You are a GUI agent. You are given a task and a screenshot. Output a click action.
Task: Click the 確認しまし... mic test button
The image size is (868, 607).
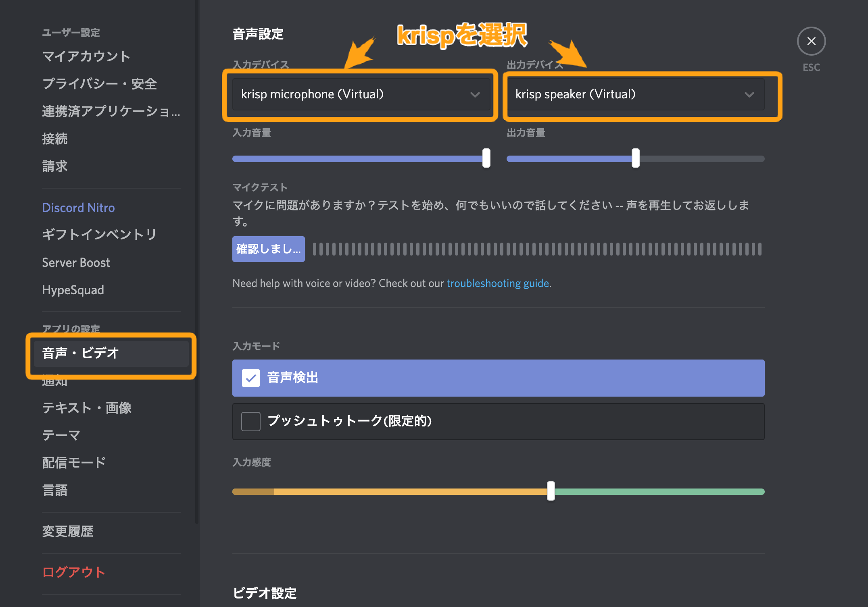pyautogui.click(x=269, y=249)
